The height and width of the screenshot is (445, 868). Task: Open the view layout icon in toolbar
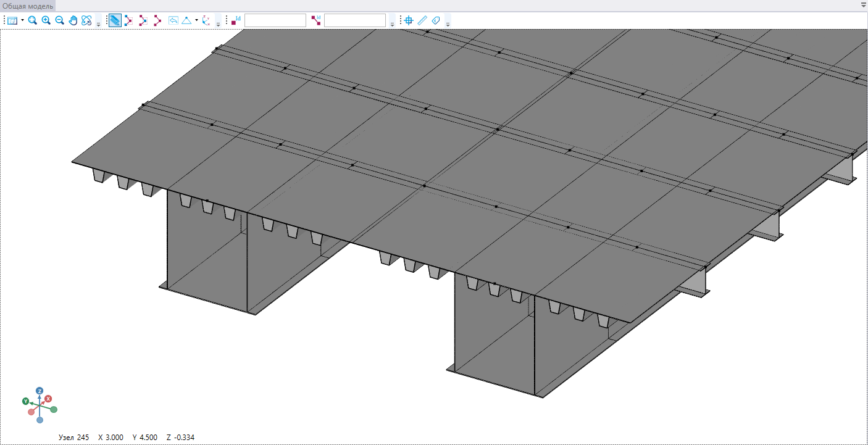[12, 20]
